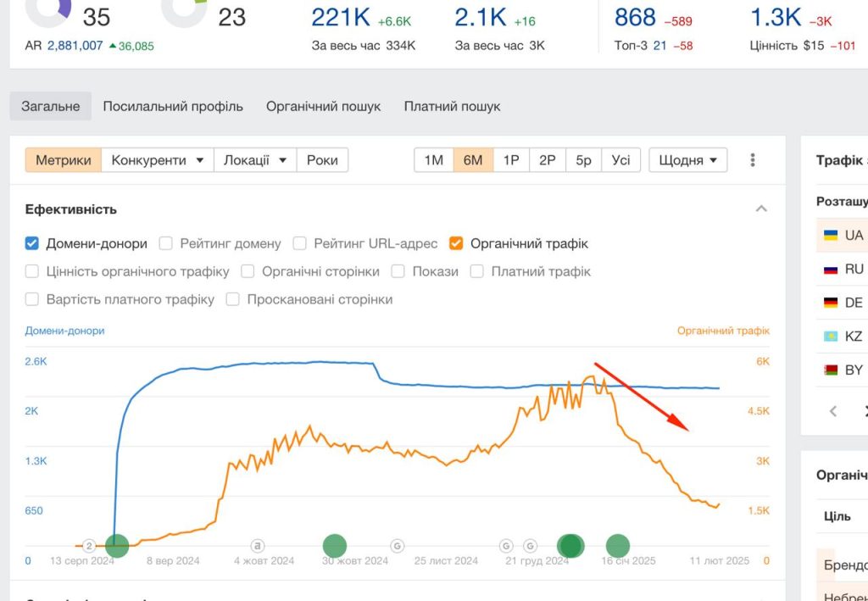Expand the Локації dropdown
Screen dimensions: 868x601
(255, 160)
